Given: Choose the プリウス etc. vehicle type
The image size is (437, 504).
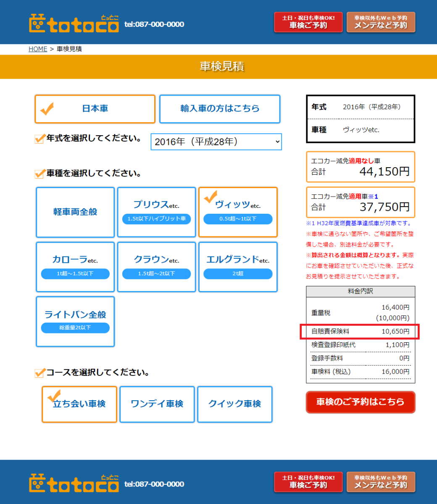Looking at the screenshot, I should point(156,212).
